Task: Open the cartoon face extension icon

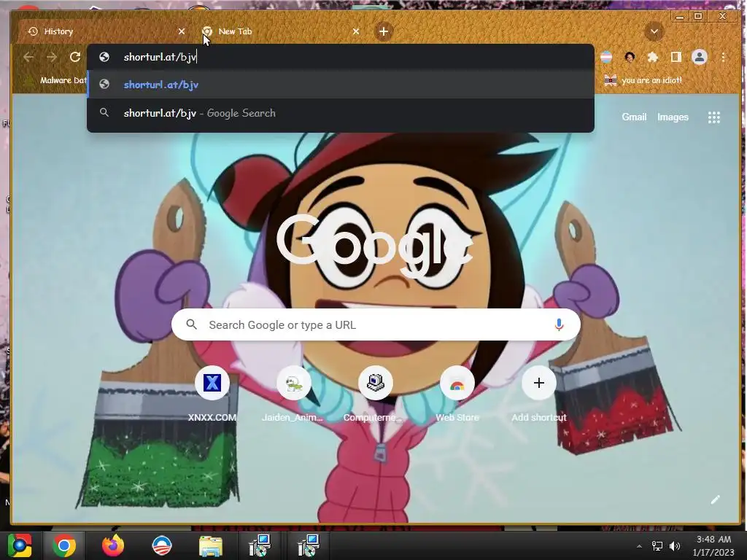Action: (x=630, y=57)
